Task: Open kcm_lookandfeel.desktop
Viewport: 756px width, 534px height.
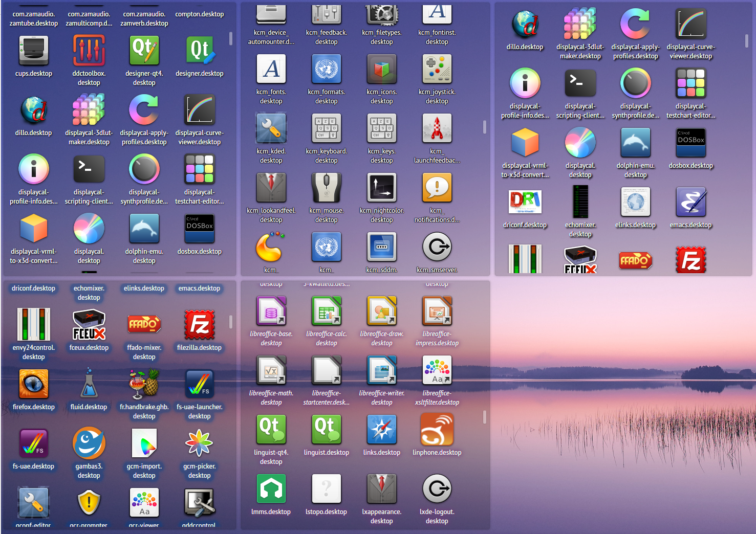Action: click(x=271, y=188)
